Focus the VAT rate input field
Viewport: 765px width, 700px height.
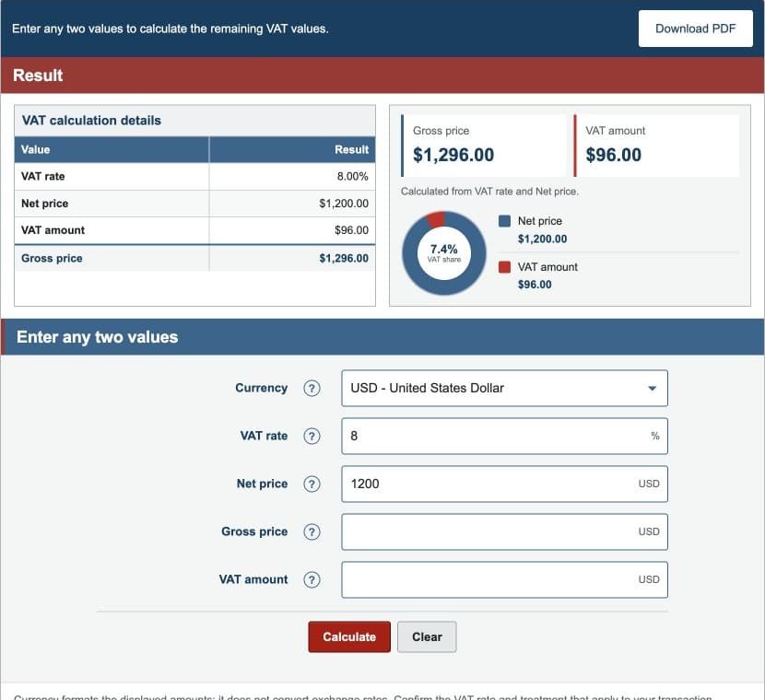[504, 436]
